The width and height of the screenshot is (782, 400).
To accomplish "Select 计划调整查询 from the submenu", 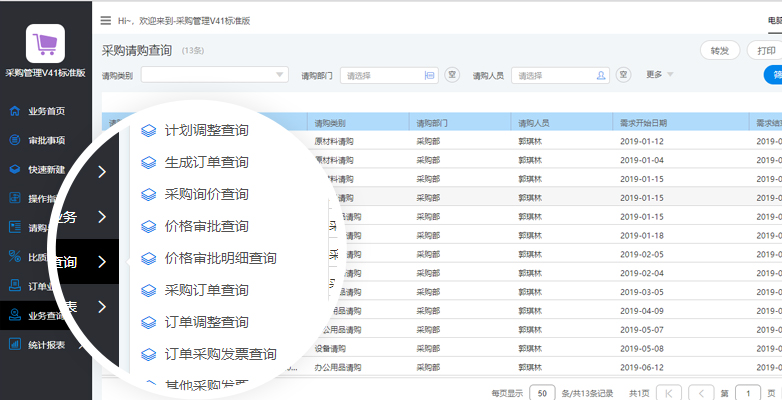I will click(x=206, y=130).
